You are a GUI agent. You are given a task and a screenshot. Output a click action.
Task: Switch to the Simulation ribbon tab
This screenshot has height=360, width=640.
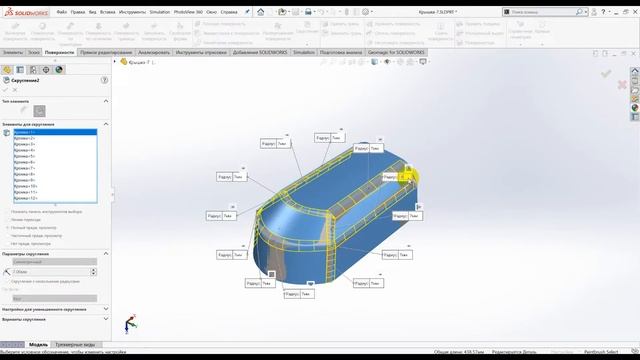(304, 52)
